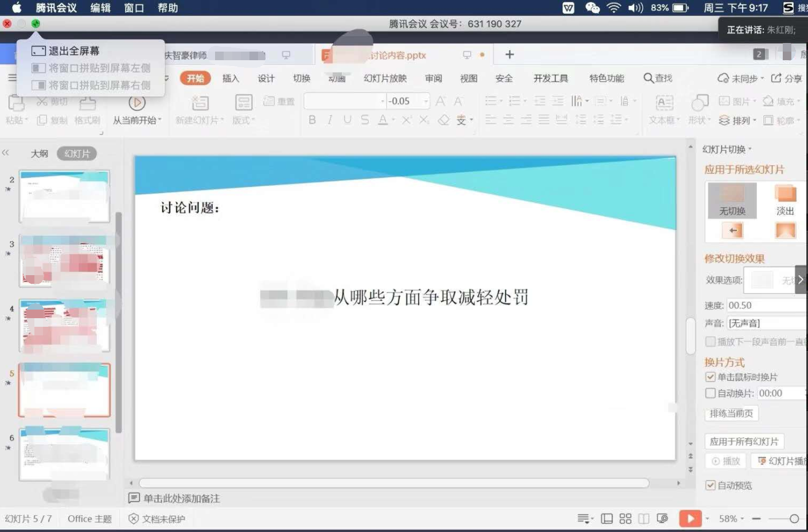Click 应用于所有幻灯片 button
The height and width of the screenshot is (532, 808).
coord(744,441)
